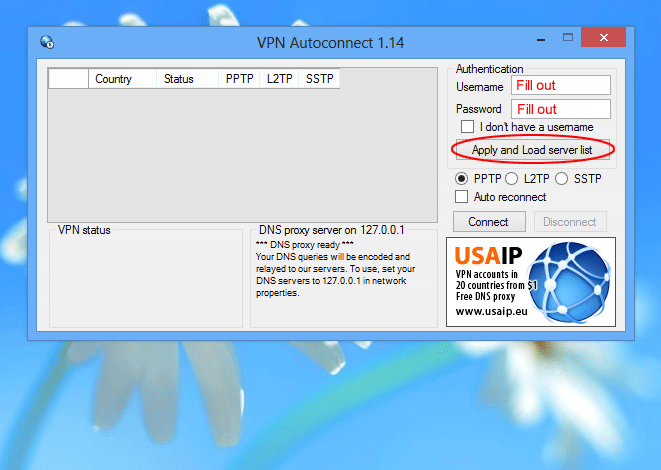Click into the Username input field
This screenshot has width=661, height=470.
[x=561, y=86]
